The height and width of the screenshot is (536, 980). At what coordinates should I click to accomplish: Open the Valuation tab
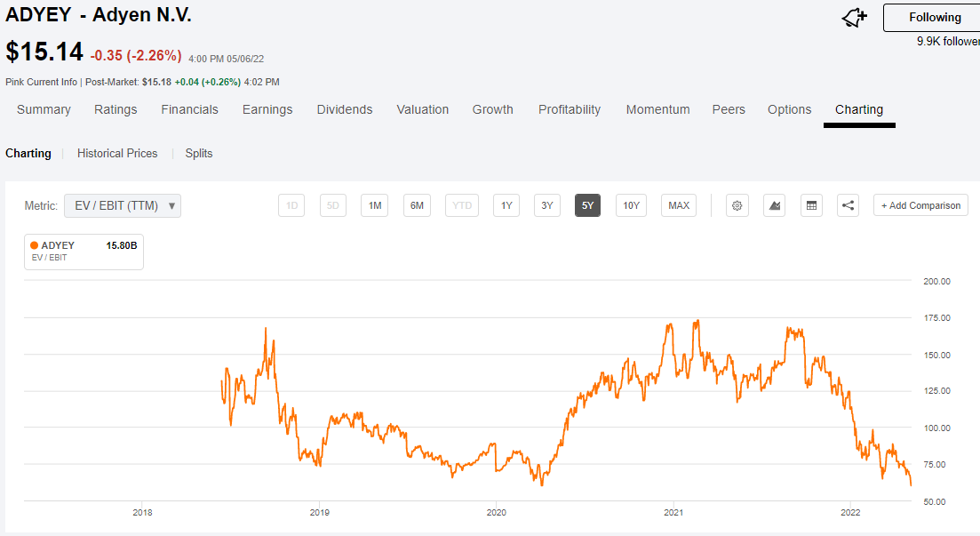tap(422, 109)
